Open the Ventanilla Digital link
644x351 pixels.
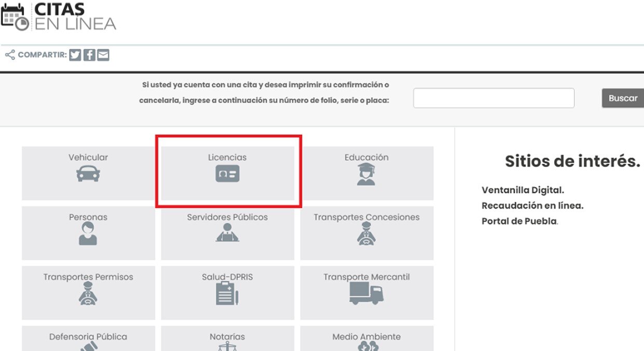[x=522, y=190]
